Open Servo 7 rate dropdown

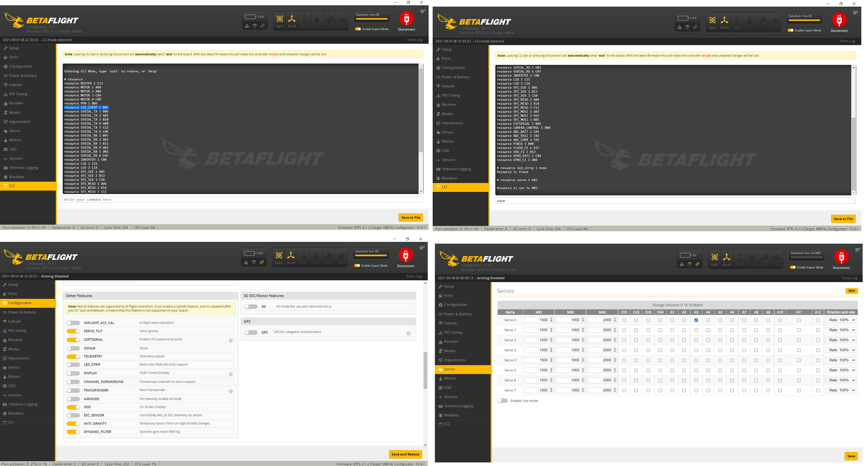coord(841,390)
